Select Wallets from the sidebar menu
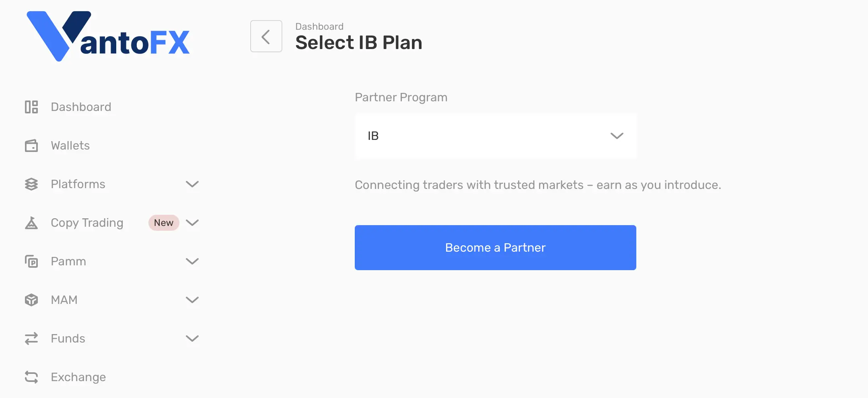Viewport: 868px width, 398px height. 70,146
